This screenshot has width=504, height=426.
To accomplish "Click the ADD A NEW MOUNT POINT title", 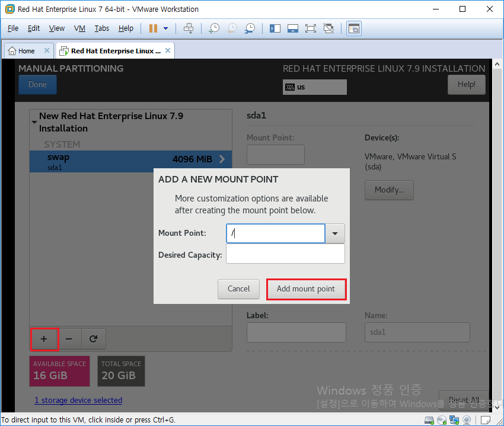I will point(218,180).
